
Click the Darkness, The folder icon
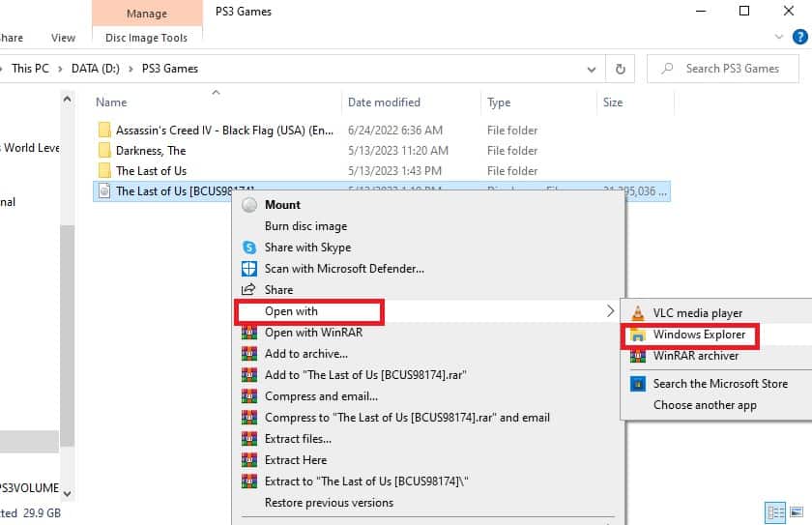[x=104, y=150]
